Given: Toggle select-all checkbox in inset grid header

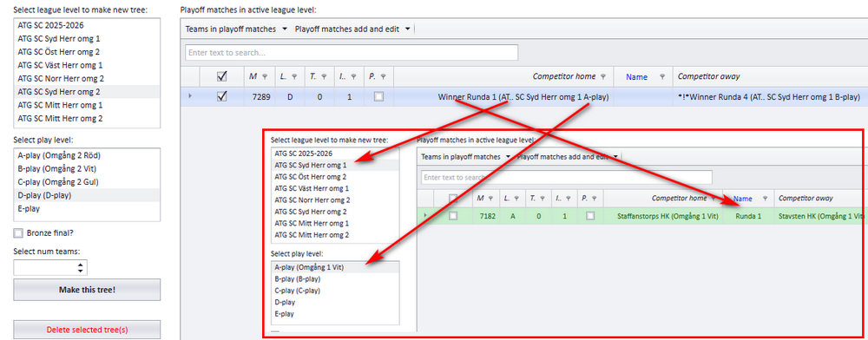Looking at the screenshot, I should click(453, 199).
